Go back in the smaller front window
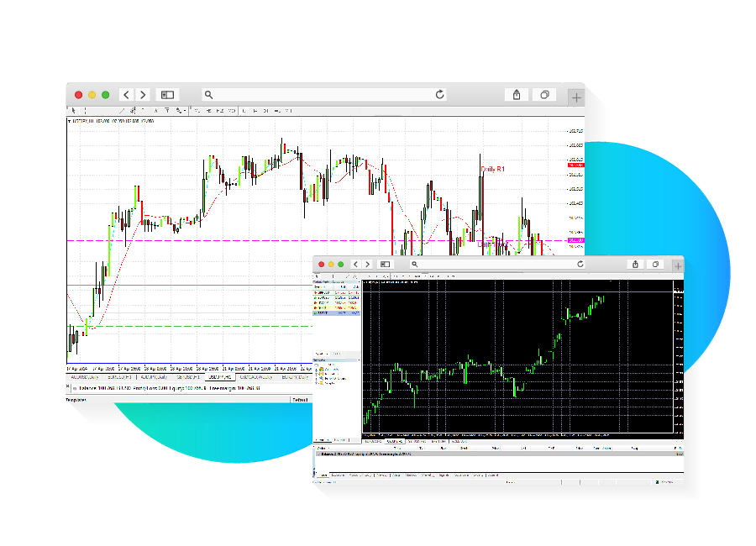The image size is (756, 546). coord(356,264)
